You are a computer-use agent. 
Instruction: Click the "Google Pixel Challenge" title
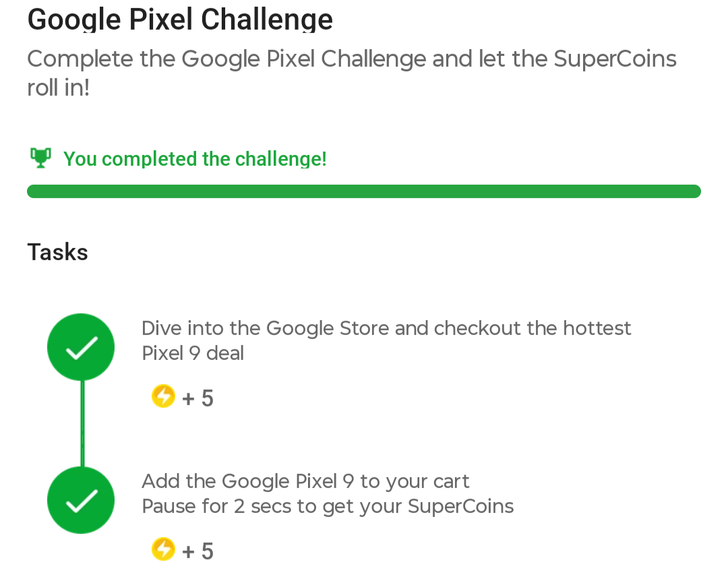pos(180,19)
